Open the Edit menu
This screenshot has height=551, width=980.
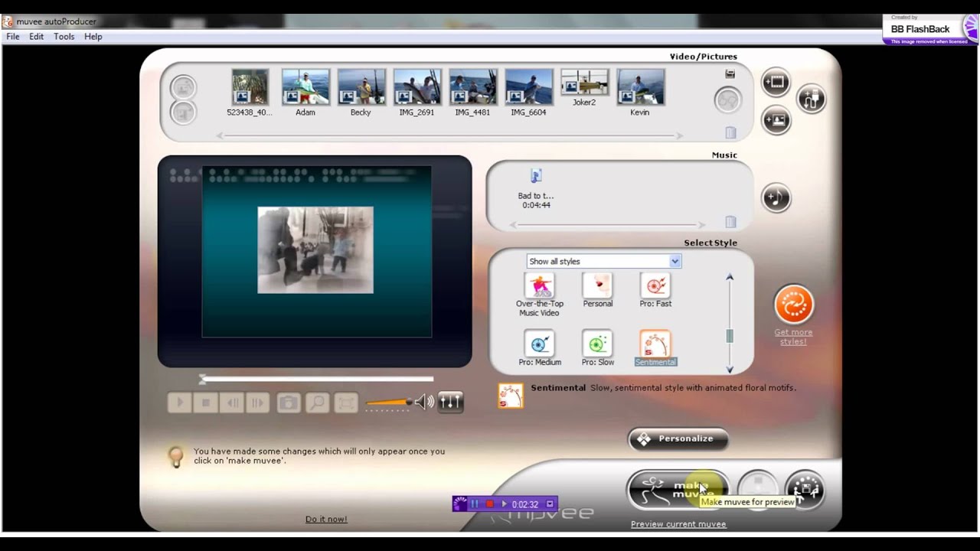pyautogui.click(x=37, y=37)
